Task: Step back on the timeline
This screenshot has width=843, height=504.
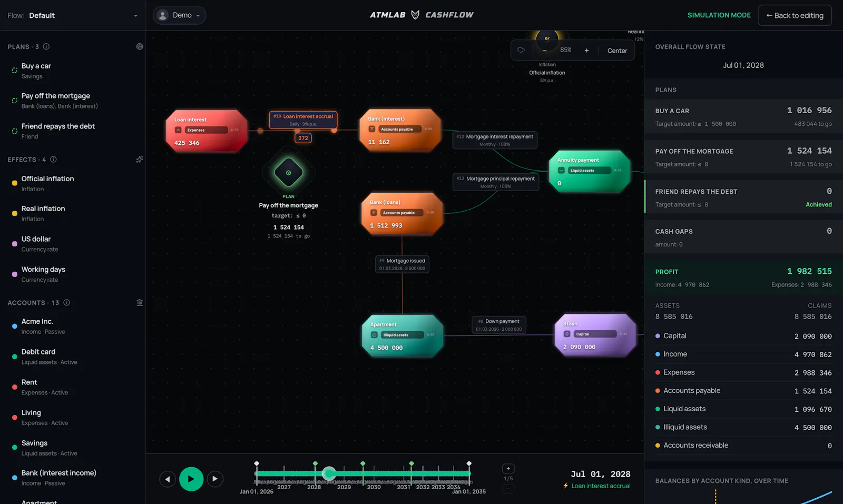Action: tap(168, 479)
